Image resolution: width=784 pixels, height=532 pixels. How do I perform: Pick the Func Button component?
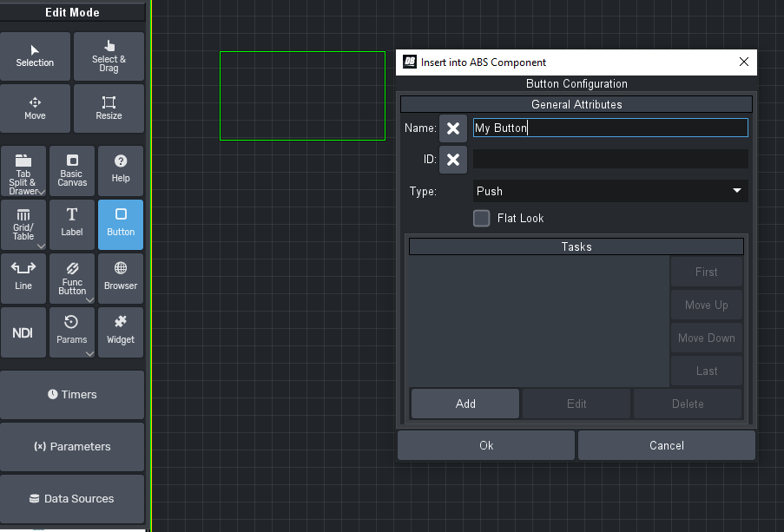72,279
